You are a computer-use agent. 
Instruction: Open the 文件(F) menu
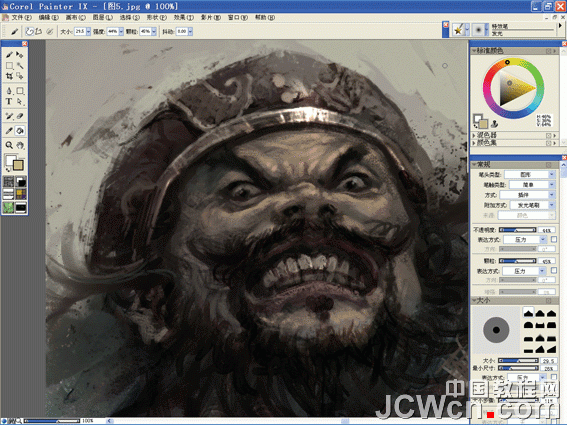click(21, 17)
